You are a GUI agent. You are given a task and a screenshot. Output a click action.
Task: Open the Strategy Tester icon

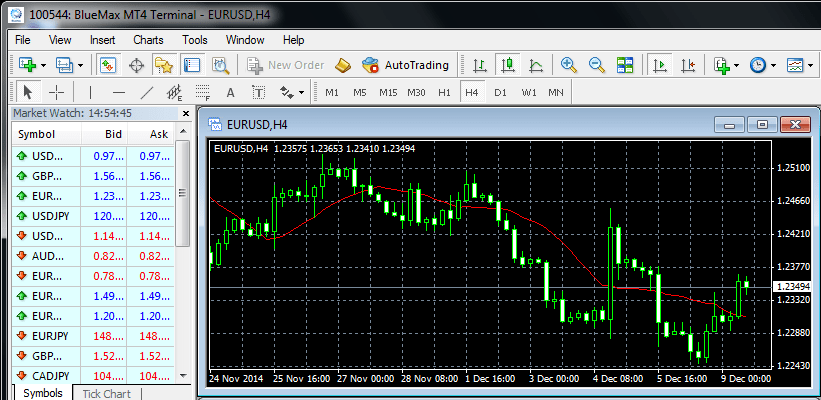[220, 65]
